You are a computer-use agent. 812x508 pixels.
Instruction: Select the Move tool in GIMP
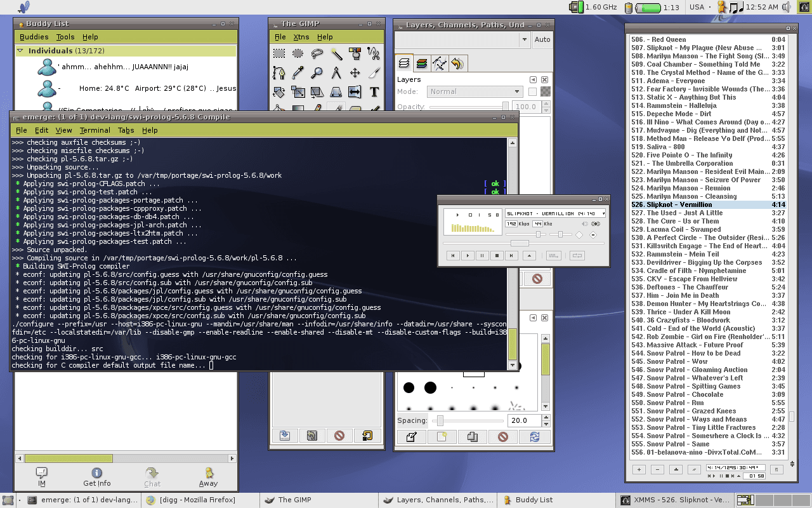tap(355, 73)
